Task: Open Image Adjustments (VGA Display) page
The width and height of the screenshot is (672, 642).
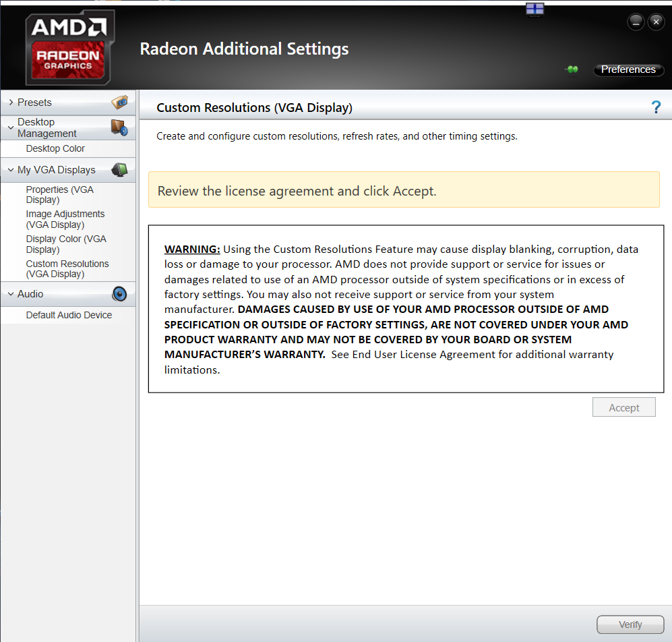Action: pyautogui.click(x=65, y=219)
